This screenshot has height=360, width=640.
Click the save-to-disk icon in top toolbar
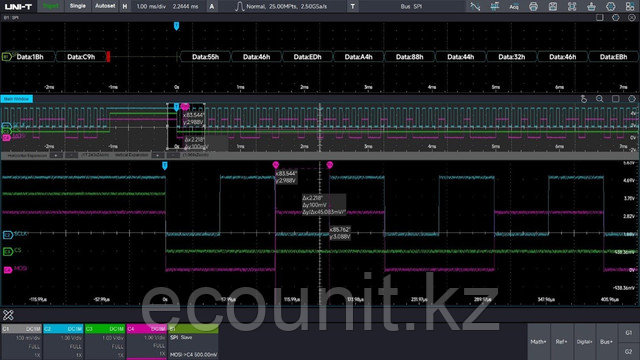[553, 6]
